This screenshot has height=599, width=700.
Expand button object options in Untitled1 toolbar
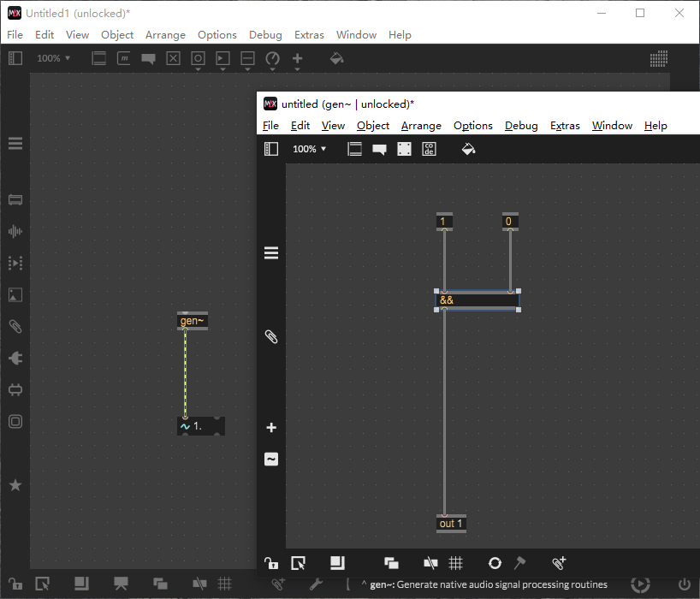coord(198,69)
